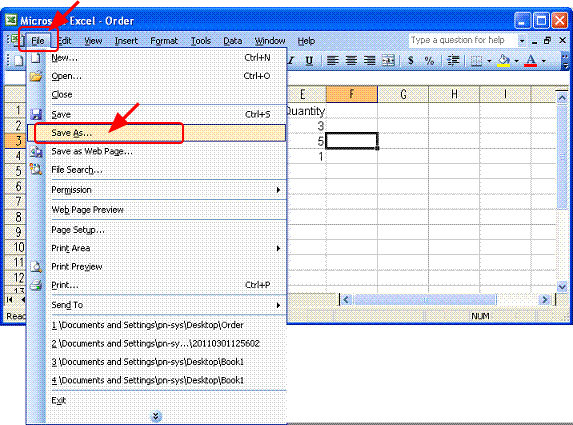Screen dimensions: 573x425
Task: Open the help question box dropdown arrow
Action: [522, 41]
